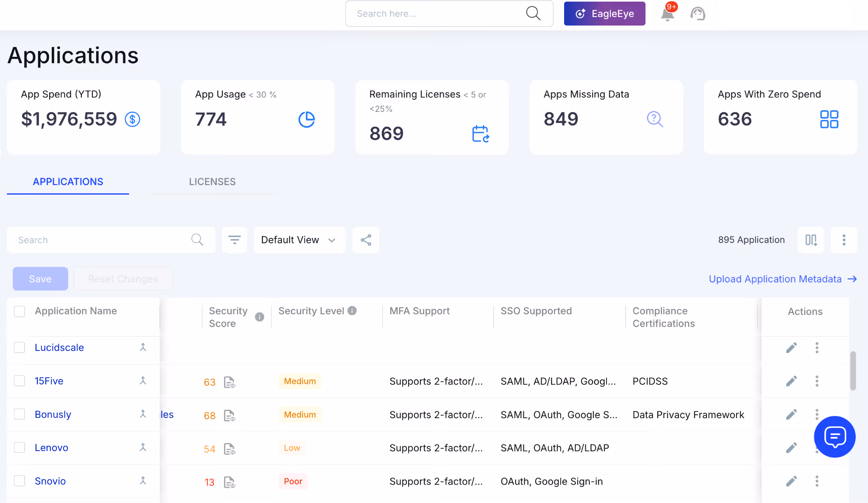Open the Lenovo application link
This screenshot has height=503, width=868.
(51, 447)
